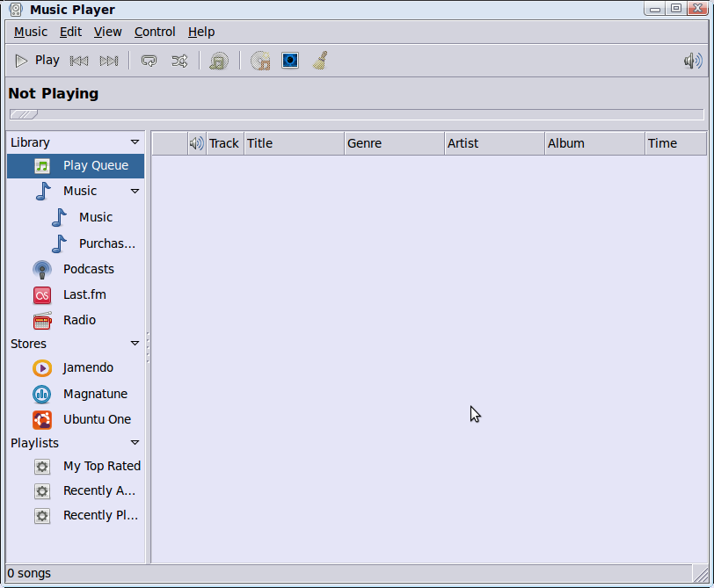Open Podcasts in the sidebar
The width and height of the screenshot is (714, 588).
pyautogui.click(x=73, y=270)
